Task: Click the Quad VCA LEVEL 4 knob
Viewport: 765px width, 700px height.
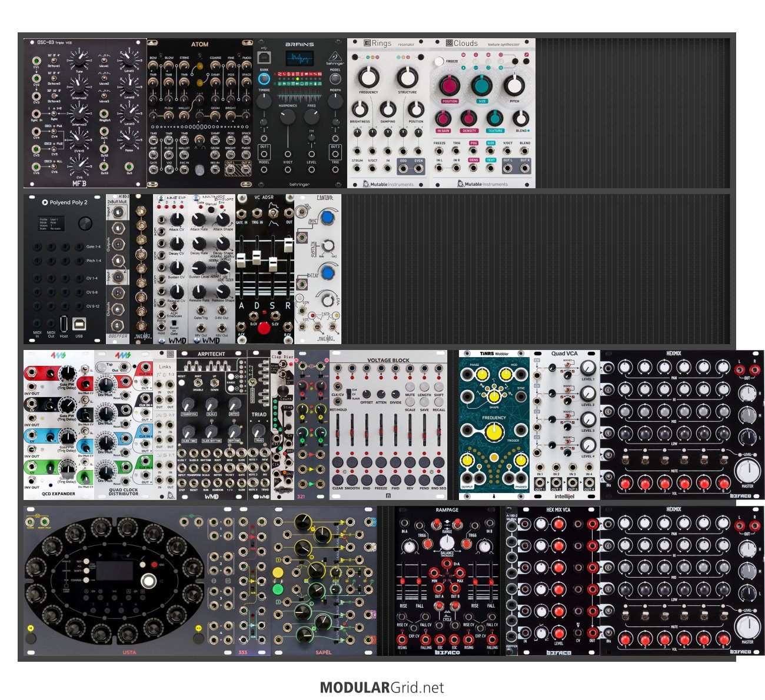Action: 588,445
